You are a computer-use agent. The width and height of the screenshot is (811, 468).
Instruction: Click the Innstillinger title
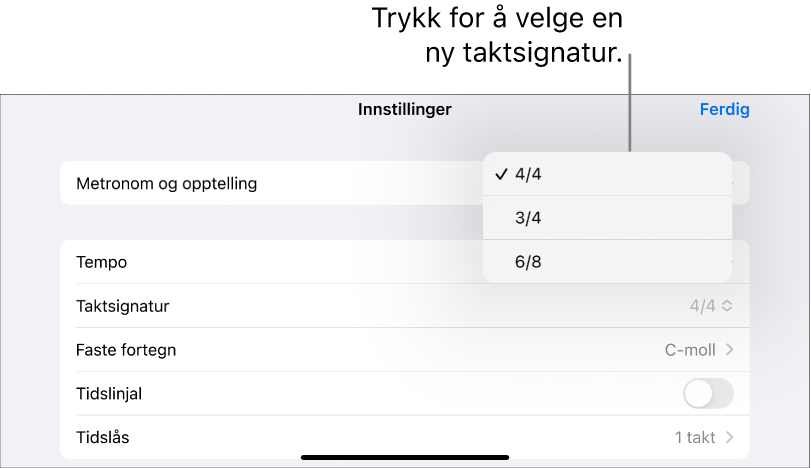[x=405, y=110]
